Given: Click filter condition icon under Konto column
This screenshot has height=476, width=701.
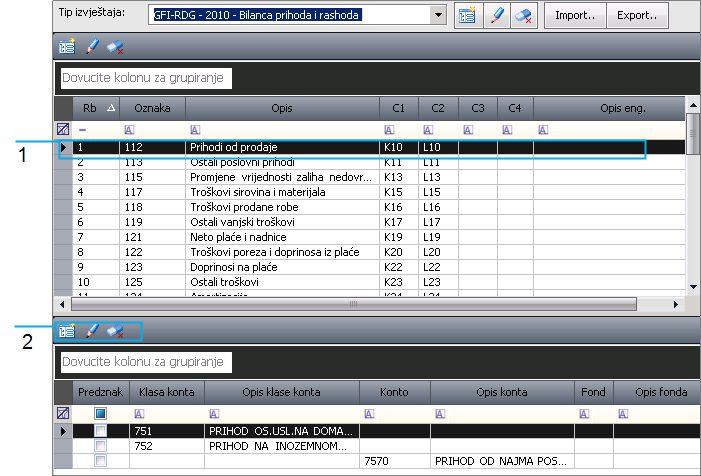Looking at the screenshot, I should pyautogui.click(x=369, y=414).
